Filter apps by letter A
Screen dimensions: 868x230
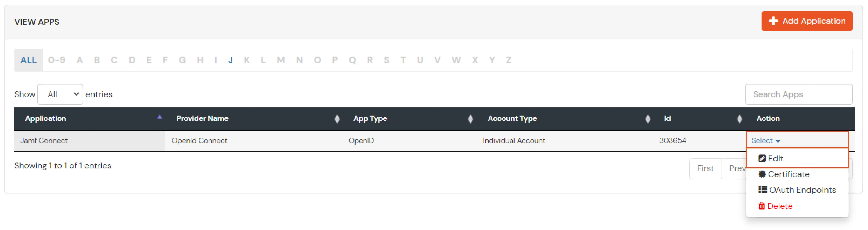80,60
